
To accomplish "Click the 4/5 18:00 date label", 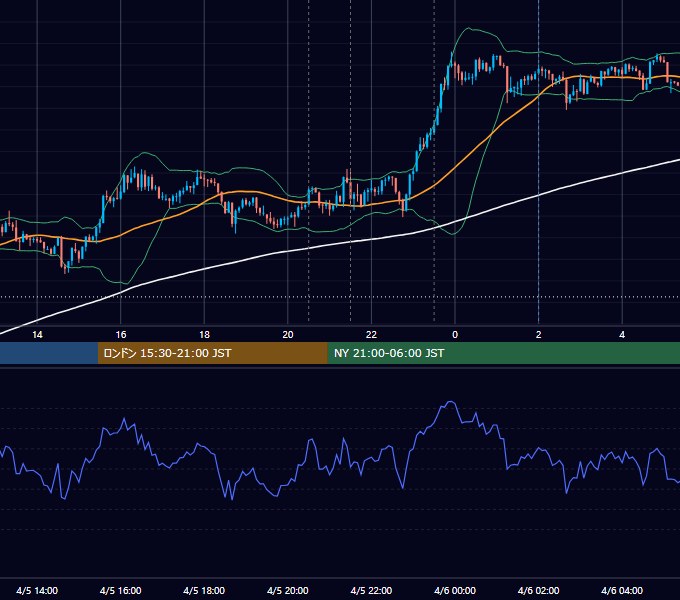I will coord(204,590).
